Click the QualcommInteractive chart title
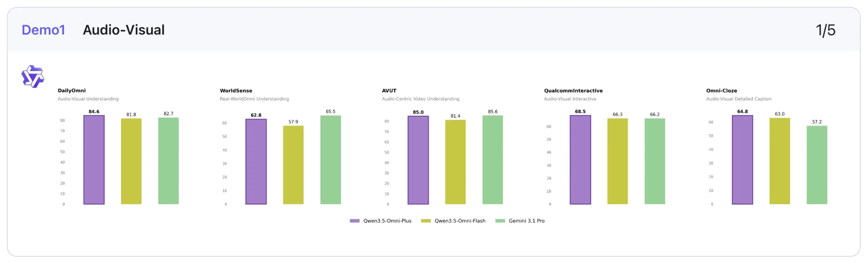 click(573, 90)
